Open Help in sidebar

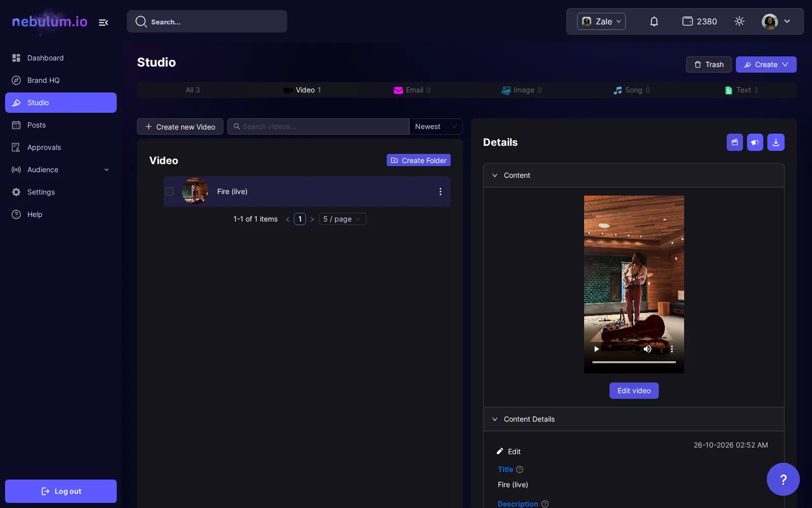pyautogui.click(x=61, y=214)
